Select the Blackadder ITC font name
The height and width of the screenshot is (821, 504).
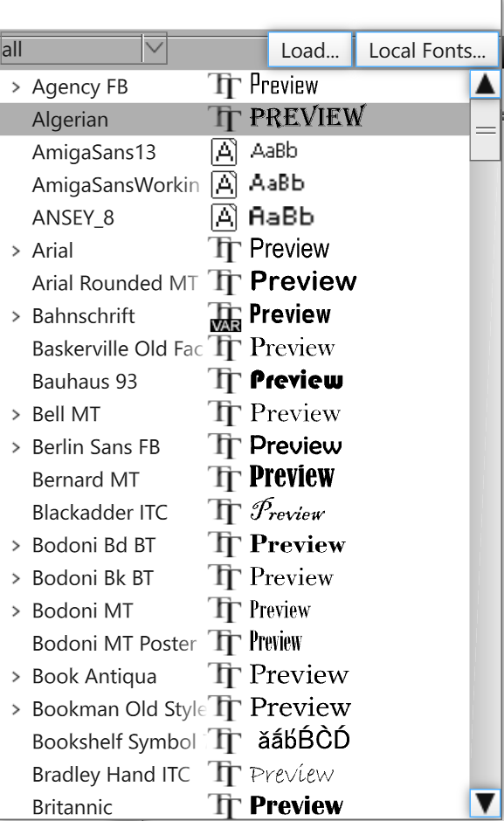[100, 513]
